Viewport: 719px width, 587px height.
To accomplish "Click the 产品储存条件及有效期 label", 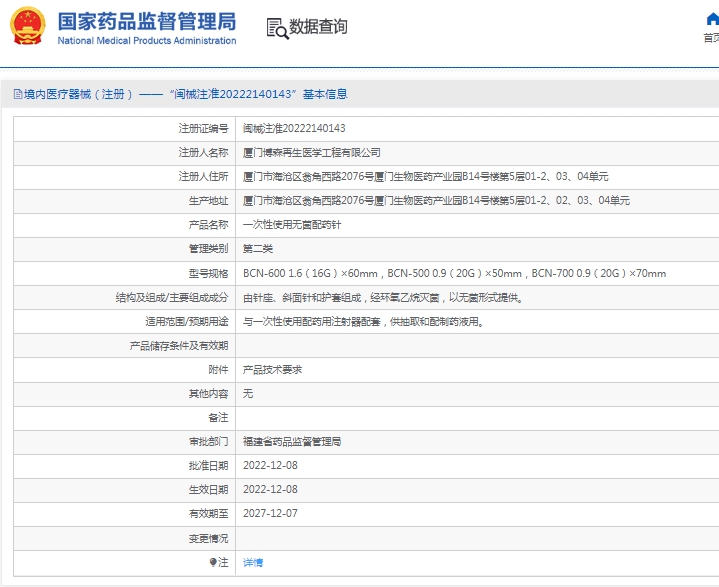I will pos(178,346).
